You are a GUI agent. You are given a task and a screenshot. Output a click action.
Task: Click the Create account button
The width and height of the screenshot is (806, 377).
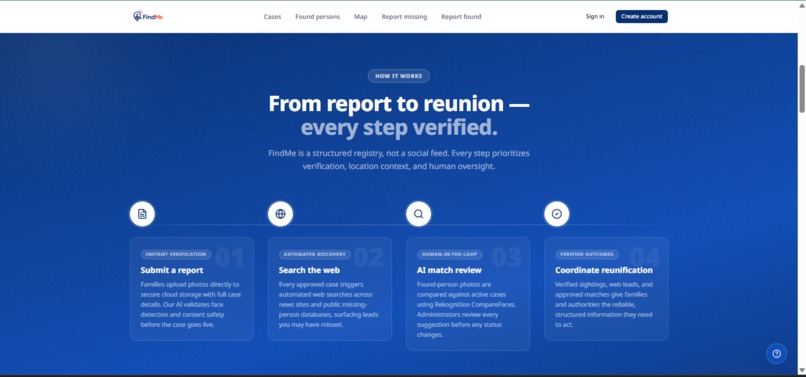[x=642, y=16]
